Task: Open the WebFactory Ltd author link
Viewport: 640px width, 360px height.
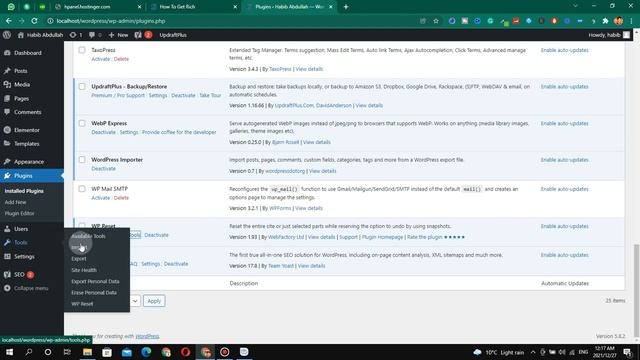Action: (x=286, y=237)
